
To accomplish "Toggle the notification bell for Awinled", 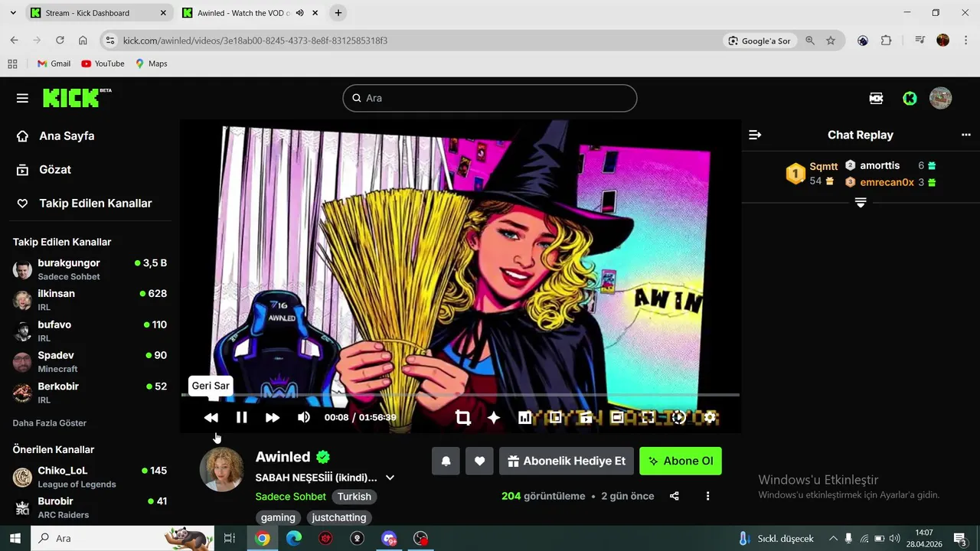I will [x=446, y=461].
